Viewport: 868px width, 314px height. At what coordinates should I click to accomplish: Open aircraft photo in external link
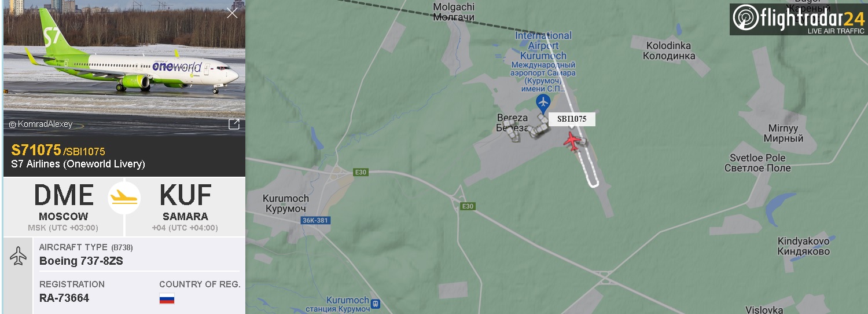coord(234,124)
